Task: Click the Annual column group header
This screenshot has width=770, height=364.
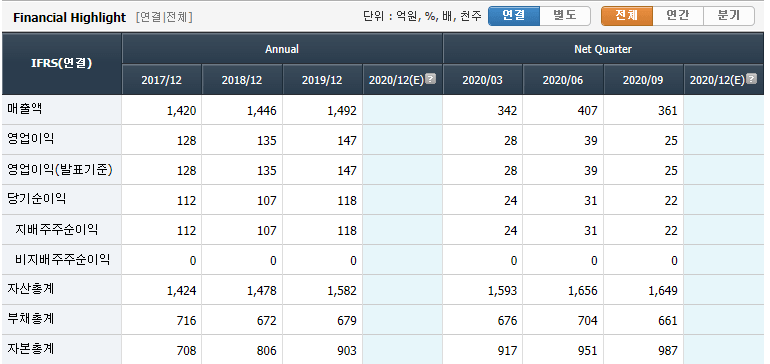Action: [282, 49]
